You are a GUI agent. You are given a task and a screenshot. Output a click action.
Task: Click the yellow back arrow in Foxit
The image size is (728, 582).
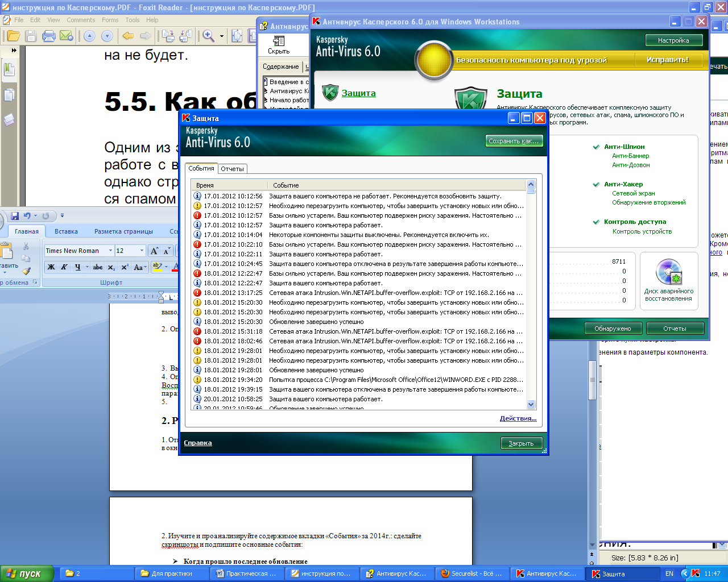pos(128,36)
